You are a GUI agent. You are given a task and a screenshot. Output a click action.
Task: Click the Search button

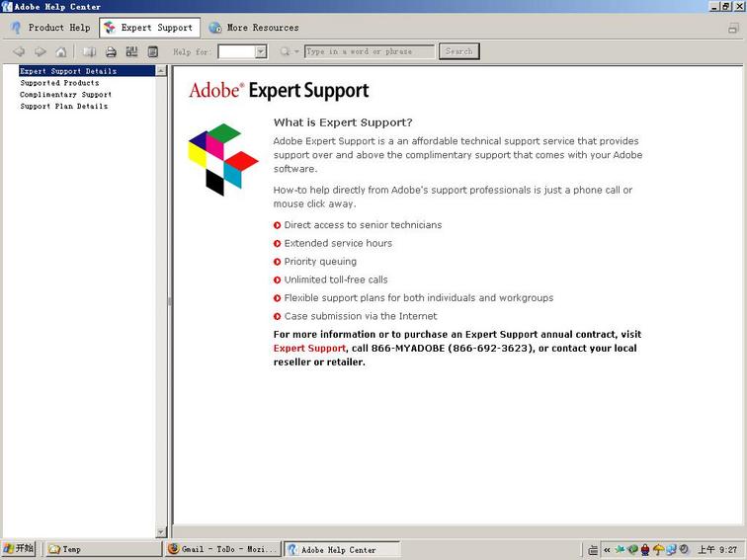[x=459, y=51]
